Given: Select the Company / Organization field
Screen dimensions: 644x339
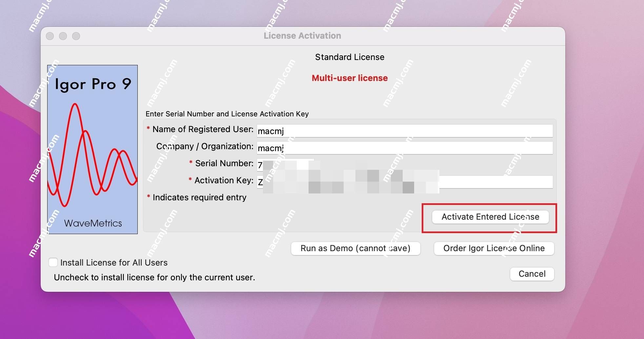Looking at the screenshot, I should [405, 148].
